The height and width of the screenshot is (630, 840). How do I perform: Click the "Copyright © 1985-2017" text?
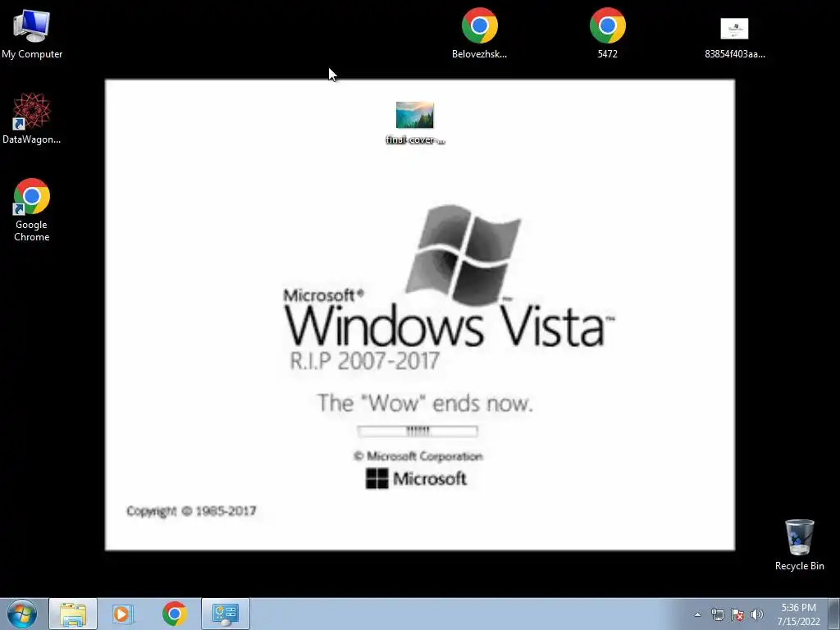point(191,511)
